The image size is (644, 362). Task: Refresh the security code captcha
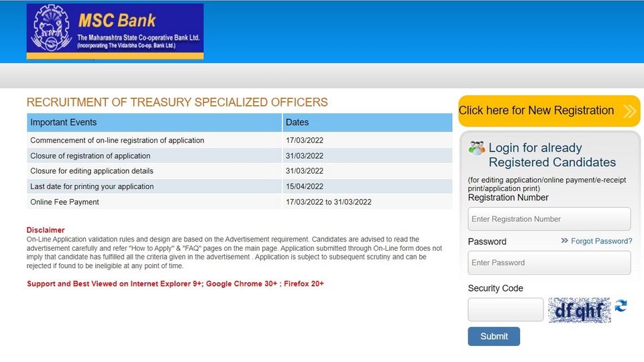(621, 306)
